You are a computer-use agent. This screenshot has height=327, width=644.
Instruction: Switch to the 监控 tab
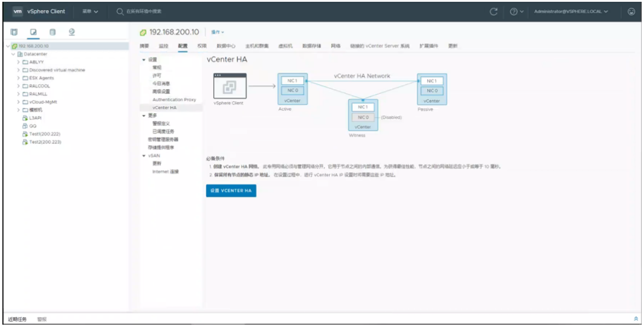pos(163,46)
